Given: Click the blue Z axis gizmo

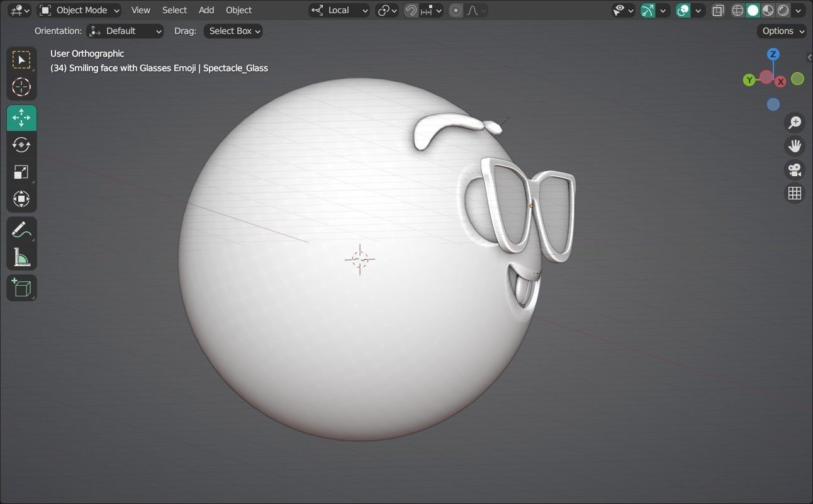Looking at the screenshot, I should point(773,54).
